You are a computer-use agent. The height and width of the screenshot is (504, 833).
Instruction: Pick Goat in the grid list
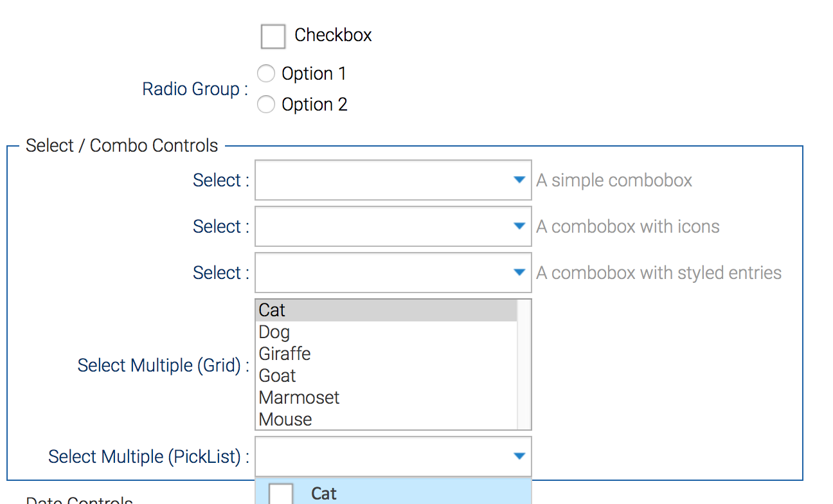386,376
